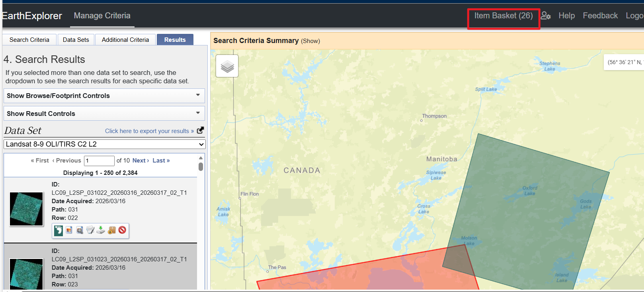Open the Landsat 8-9 OLI/TIRS data set dropdown

104,144
